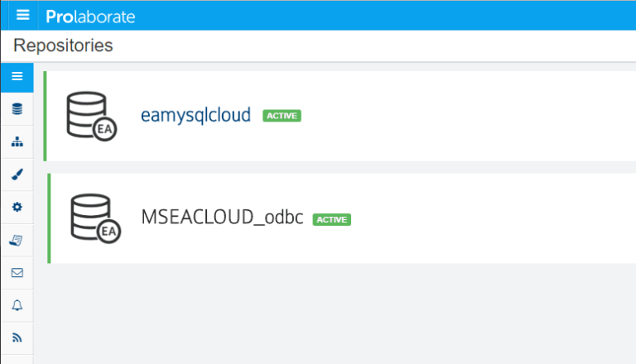Viewport: 636px width, 364px height.
Task: Toggle the blue sidebar menu button
Action: 17,76
